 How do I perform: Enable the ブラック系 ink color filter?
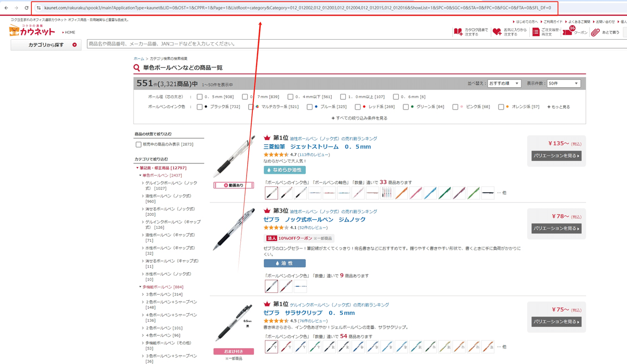[x=200, y=107]
